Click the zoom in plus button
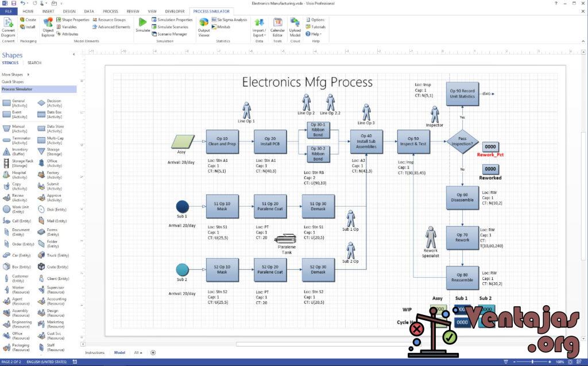Image resolution: width=588 pixels, height=366 pixels. pos(550,362)
